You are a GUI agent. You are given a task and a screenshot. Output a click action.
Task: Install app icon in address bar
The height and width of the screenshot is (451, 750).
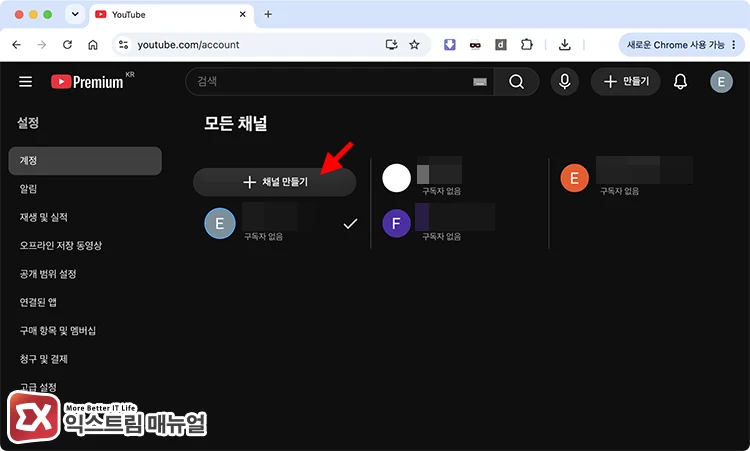pos(391,44)
